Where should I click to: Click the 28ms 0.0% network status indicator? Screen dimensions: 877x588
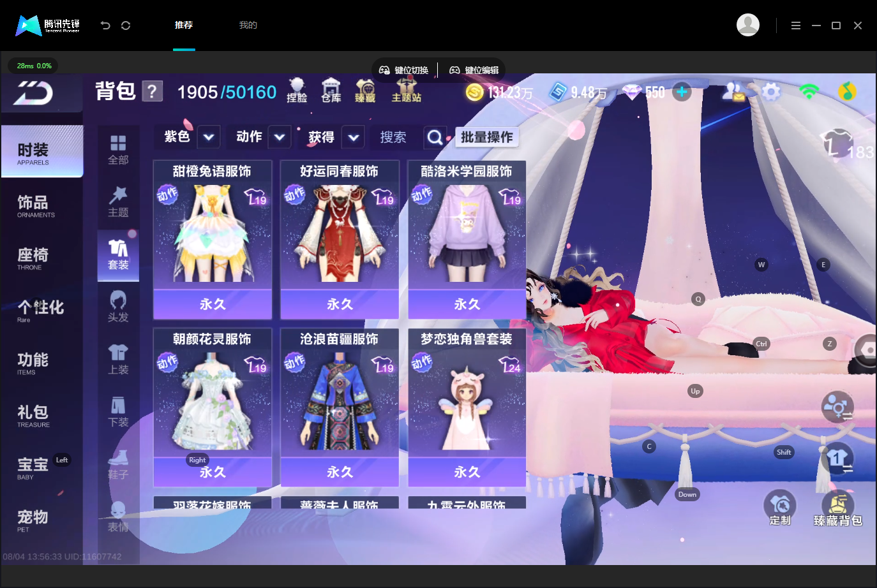[34, 66]
